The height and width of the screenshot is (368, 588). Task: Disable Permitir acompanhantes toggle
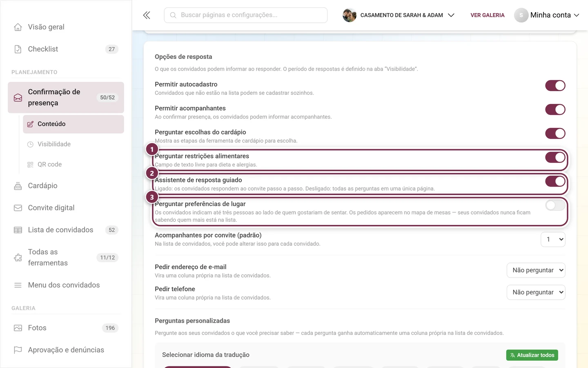555,110
